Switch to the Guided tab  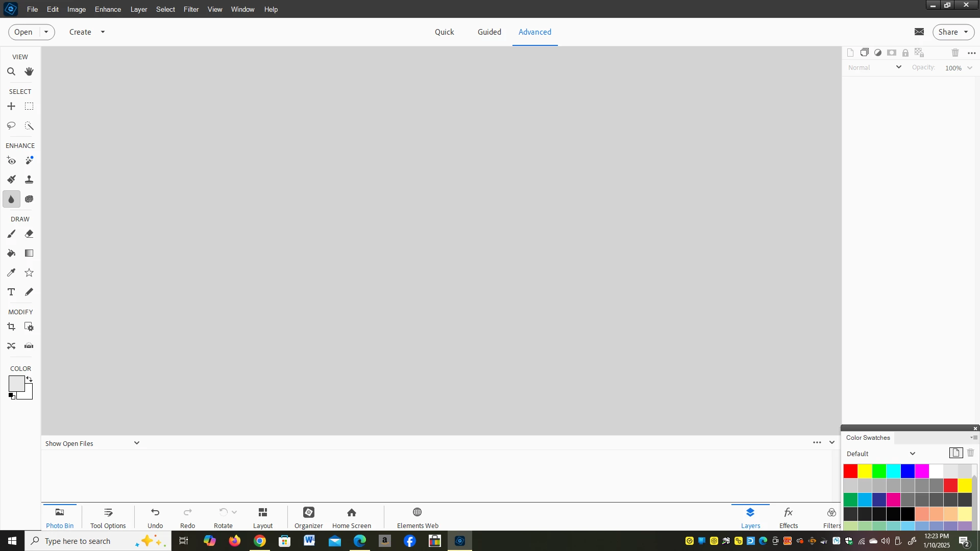(489, 32)
